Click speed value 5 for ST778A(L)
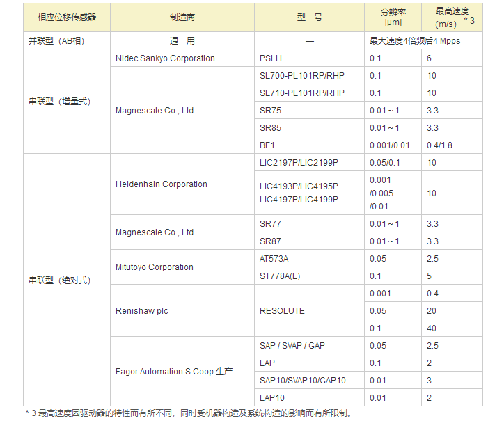Viewport: 504px width, 421px height. pyautogui.click(x=452, y=276)
